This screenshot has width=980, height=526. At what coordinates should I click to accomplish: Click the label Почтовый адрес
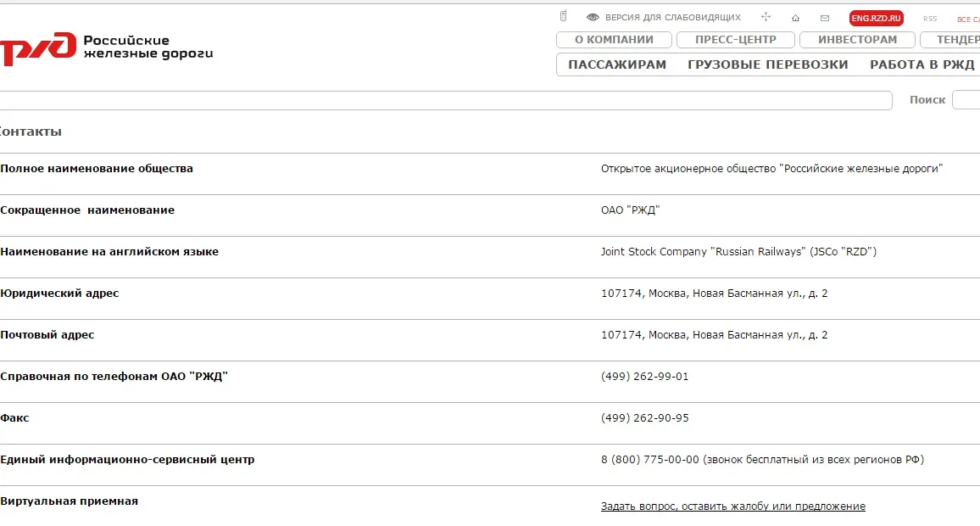coord(47,334)
